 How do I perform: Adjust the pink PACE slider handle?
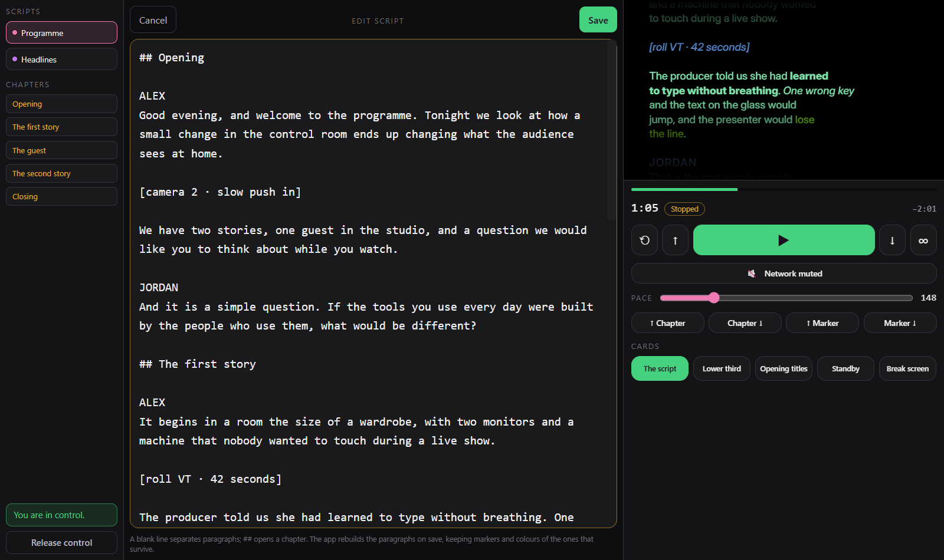(x=714, y=298)
